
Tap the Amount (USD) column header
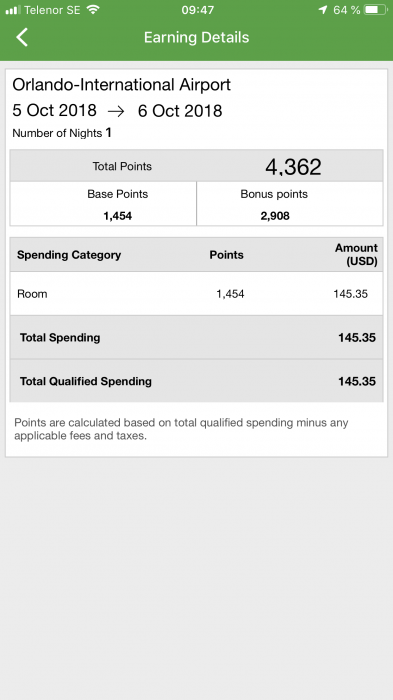tap(356, 254)
